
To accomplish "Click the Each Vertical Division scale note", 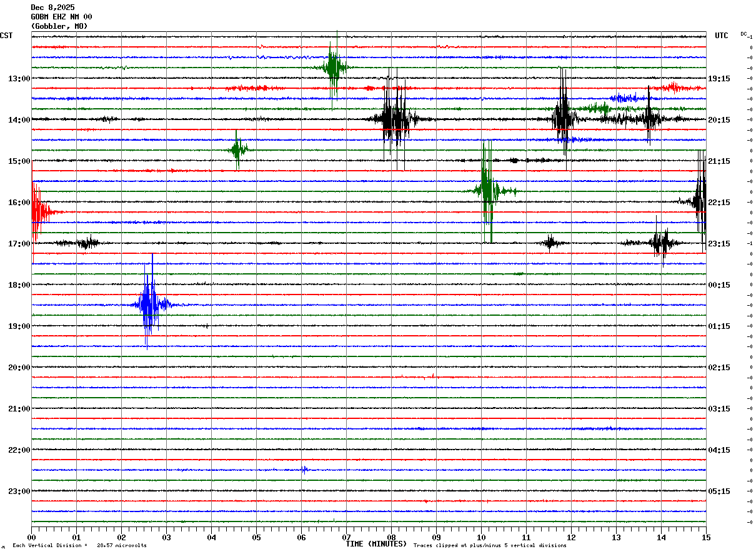I will tap(79, 546).
